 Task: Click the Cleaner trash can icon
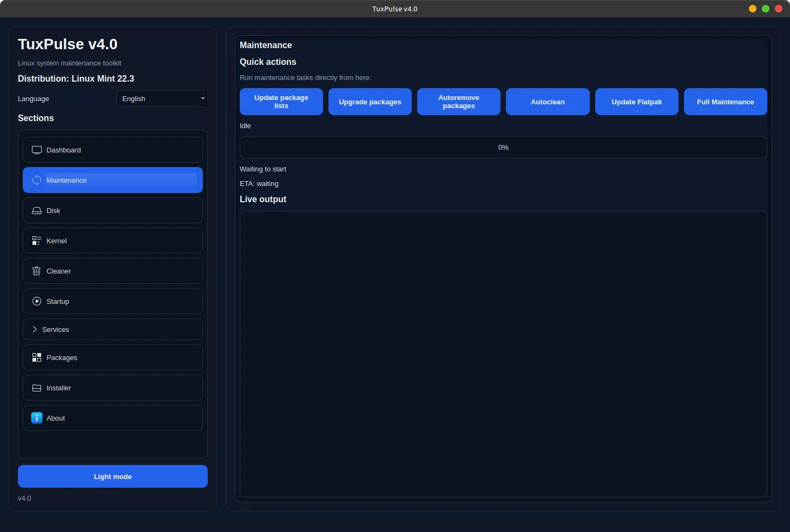[37, 271]
